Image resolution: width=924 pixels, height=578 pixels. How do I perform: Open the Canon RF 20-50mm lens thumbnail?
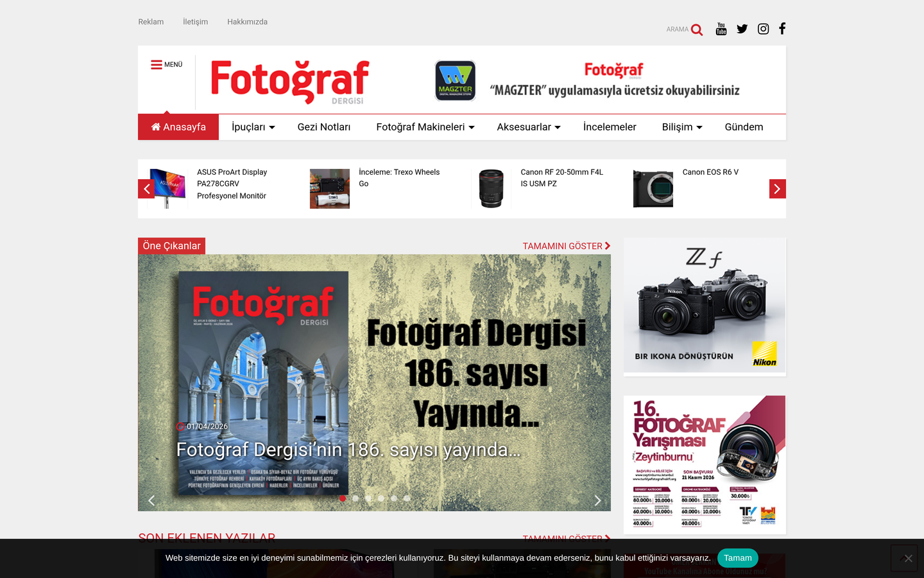(492, 189)
